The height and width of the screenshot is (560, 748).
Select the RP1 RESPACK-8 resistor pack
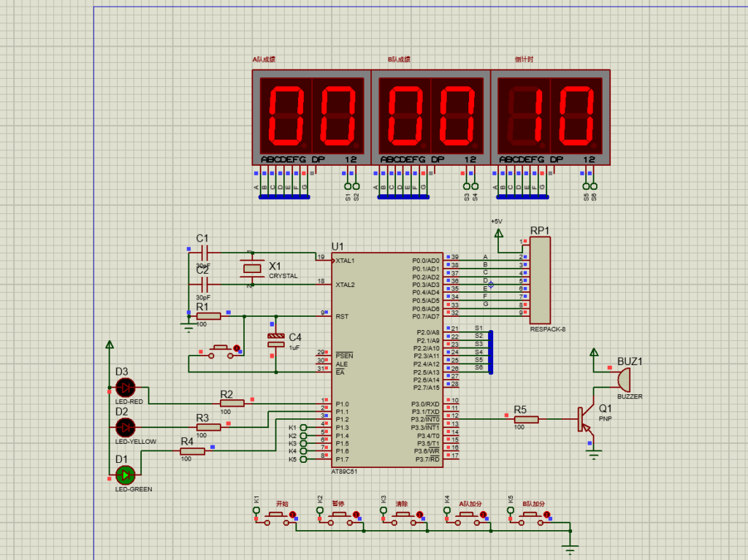pos(540,280)
